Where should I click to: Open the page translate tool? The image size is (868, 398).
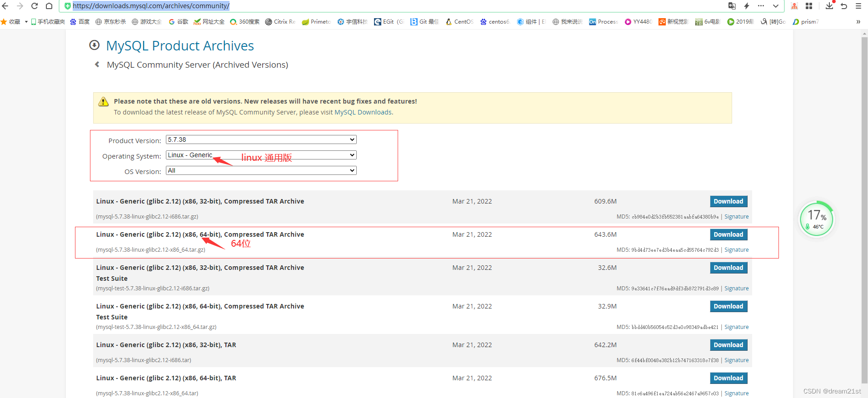pos(732,6)
